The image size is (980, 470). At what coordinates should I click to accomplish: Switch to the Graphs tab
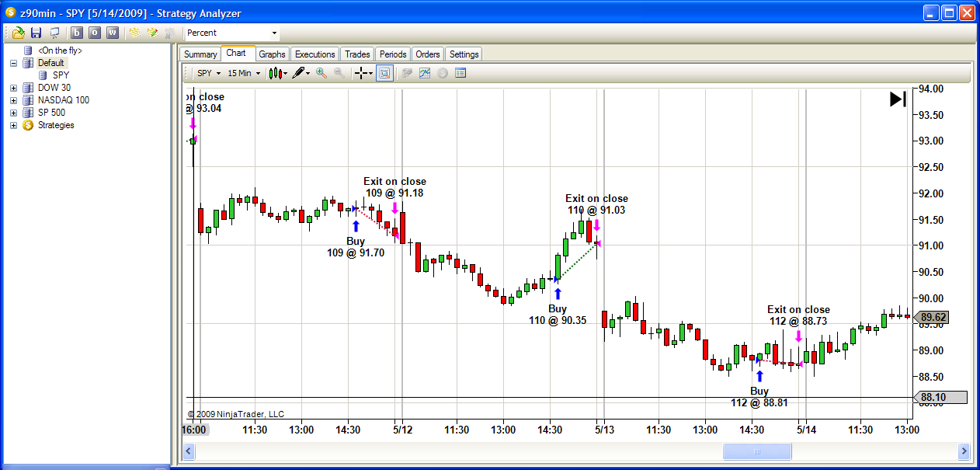point(272,54)
